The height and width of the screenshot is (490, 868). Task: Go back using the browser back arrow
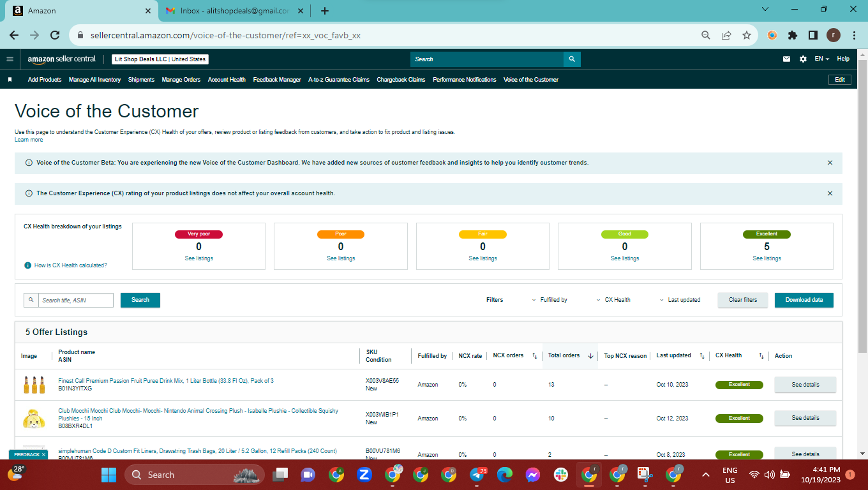click(14, 36)
